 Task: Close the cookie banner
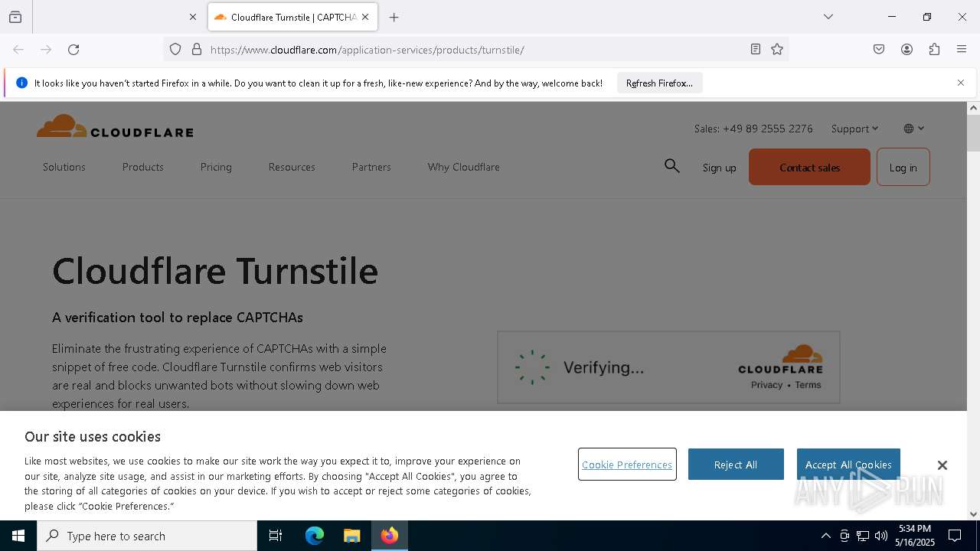pyautogui.click(x=942, y=465)
